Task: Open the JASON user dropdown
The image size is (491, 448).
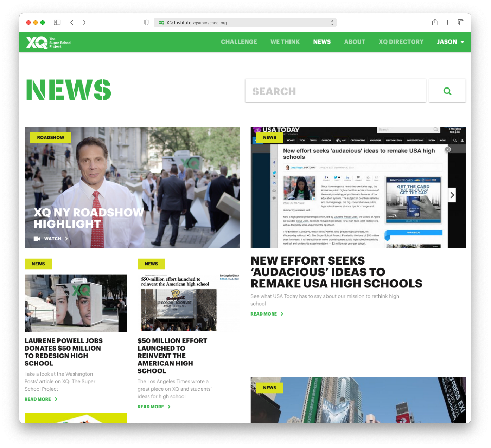Action: (x=451, y=42)
